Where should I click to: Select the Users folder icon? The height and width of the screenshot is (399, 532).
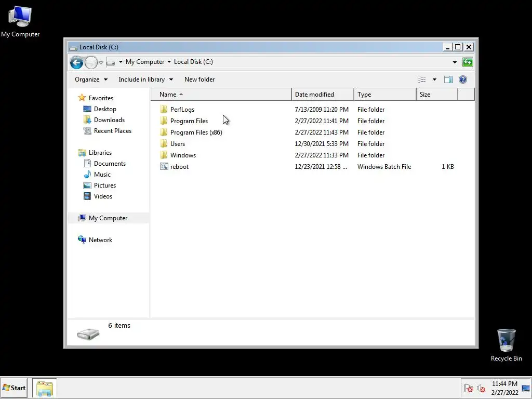coord(164,143)
